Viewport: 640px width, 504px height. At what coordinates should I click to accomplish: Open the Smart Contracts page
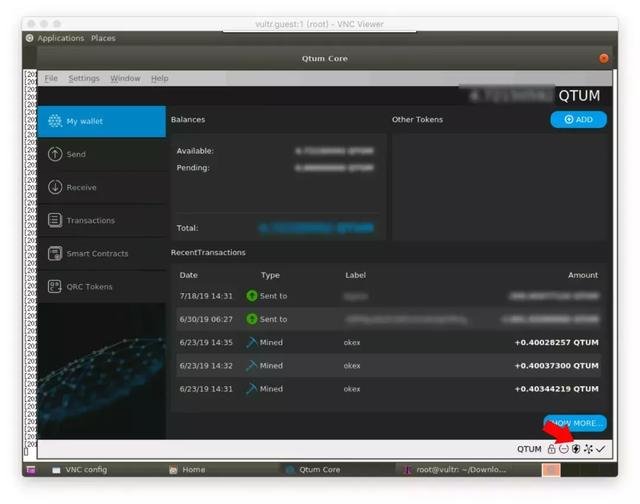(101, 253)
